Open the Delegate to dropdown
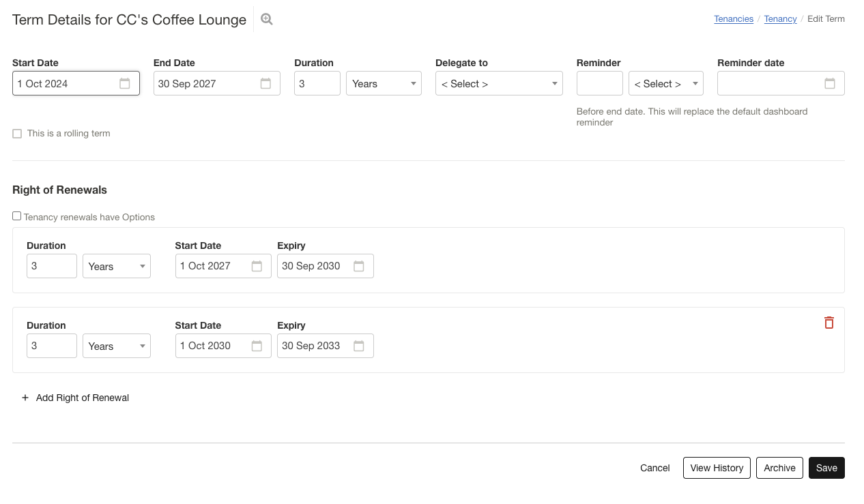 (499, 83)
